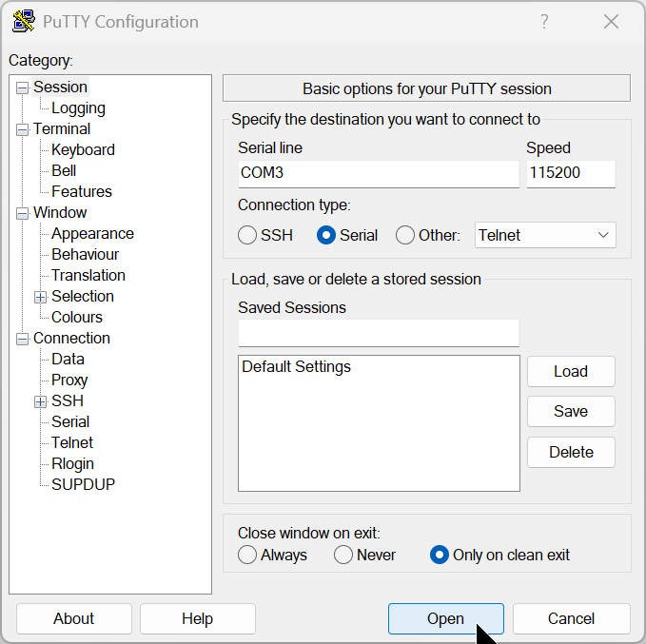Expand the Selection tree node
646x644 pixels.
tap(41, 297)
